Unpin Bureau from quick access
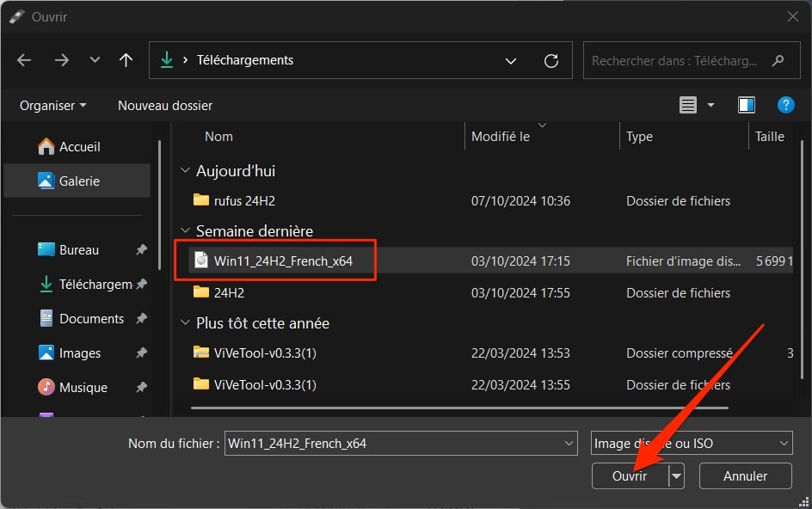812x509 pixels. click(141, 250)
